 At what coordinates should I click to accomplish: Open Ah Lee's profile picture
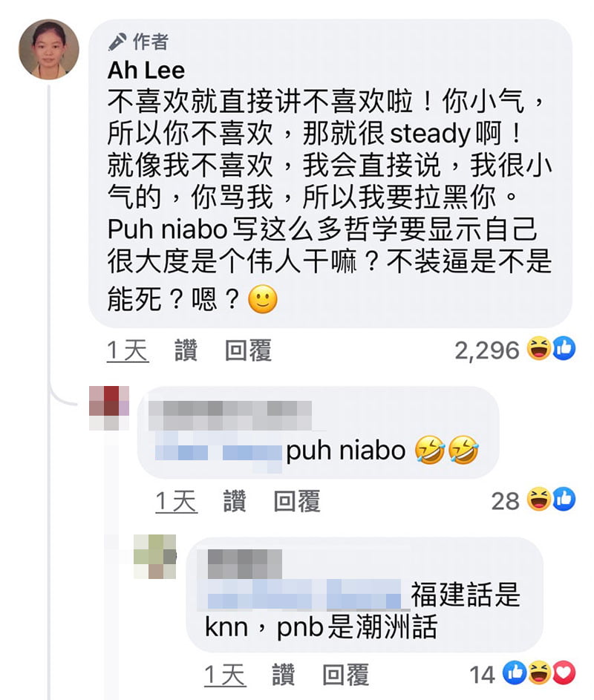pyautogui.click(x=49, y=50)
